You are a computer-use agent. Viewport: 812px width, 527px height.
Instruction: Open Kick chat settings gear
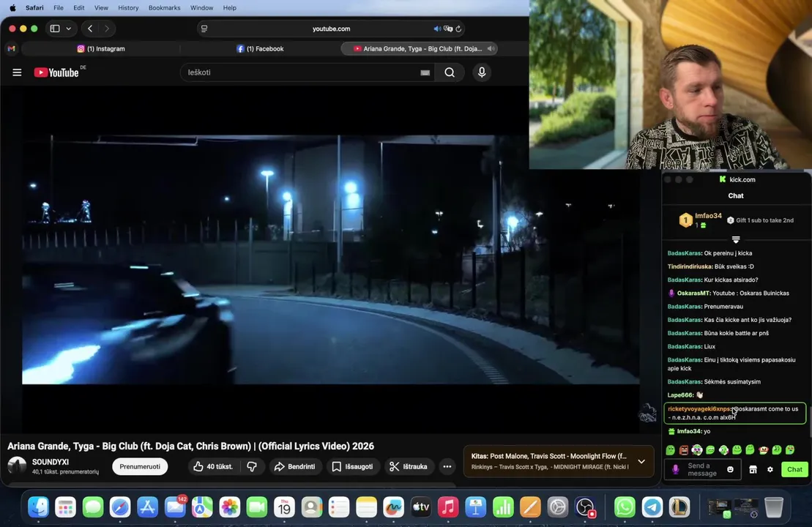[x=770, y=469]
